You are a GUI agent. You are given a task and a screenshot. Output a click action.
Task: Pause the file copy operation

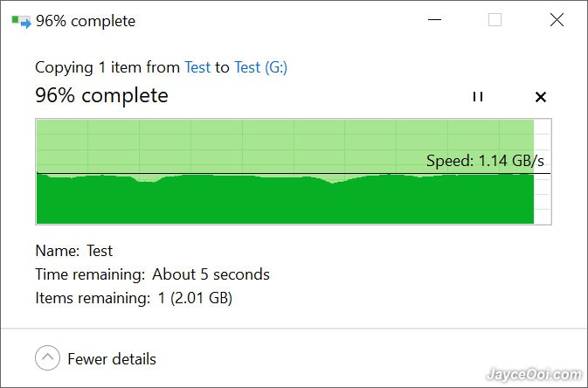478,97
